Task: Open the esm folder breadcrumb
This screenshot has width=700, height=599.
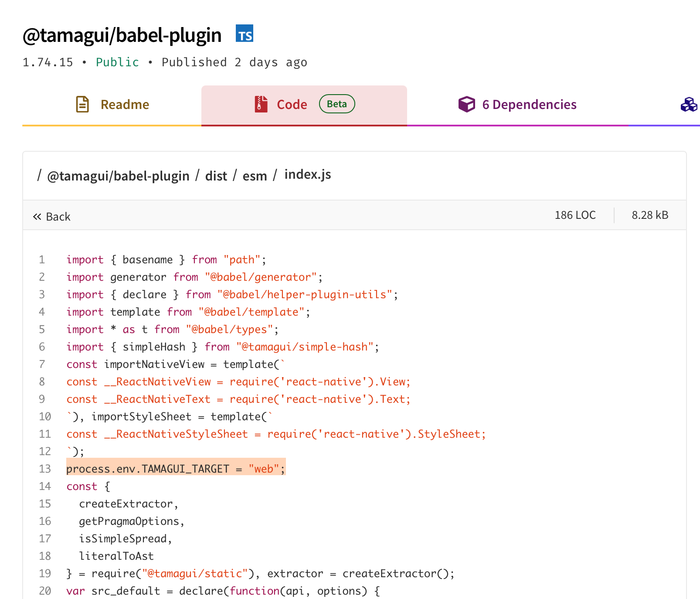Action: click(x=255, y=175)
